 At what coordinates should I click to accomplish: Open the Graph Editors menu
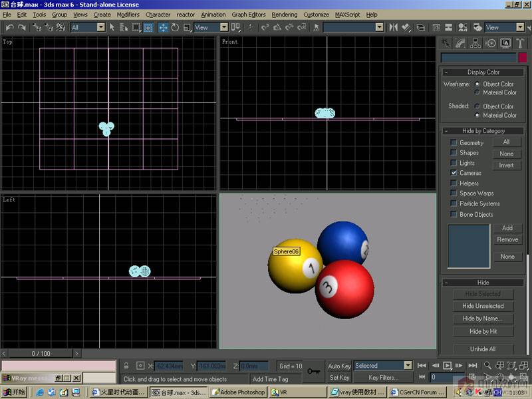coord(249,15)
